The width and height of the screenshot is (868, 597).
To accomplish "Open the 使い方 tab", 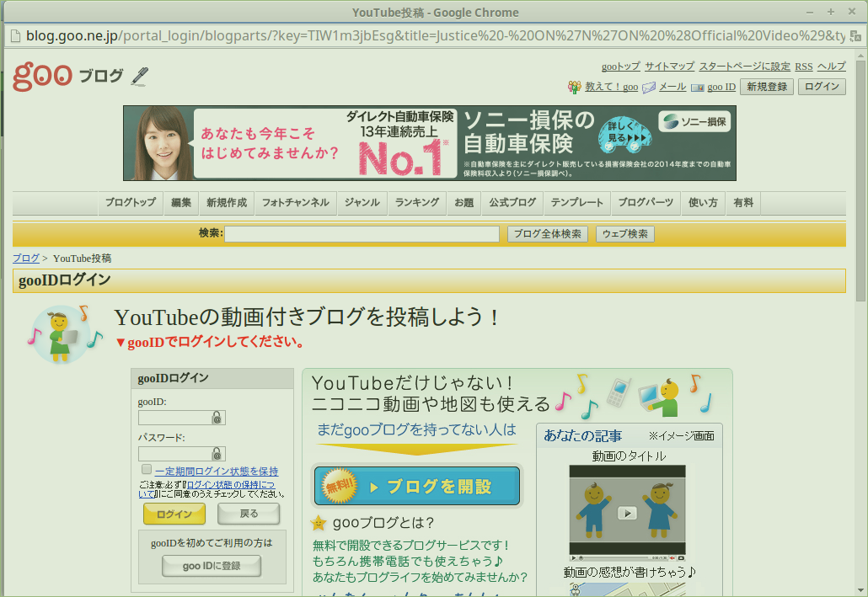I will click(703, 202).
